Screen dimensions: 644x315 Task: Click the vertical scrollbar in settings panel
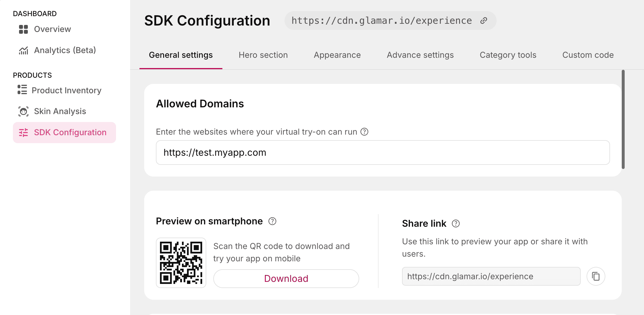coord(623,119)
